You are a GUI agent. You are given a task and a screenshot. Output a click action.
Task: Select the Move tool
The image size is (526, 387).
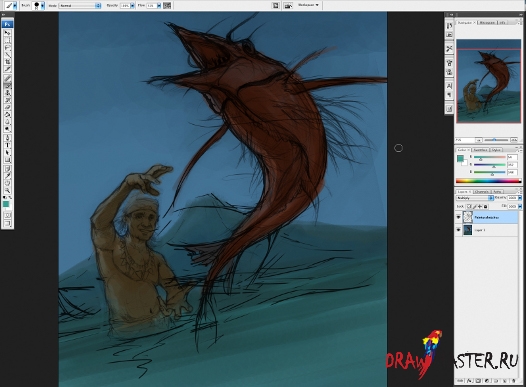pos(7,33)
